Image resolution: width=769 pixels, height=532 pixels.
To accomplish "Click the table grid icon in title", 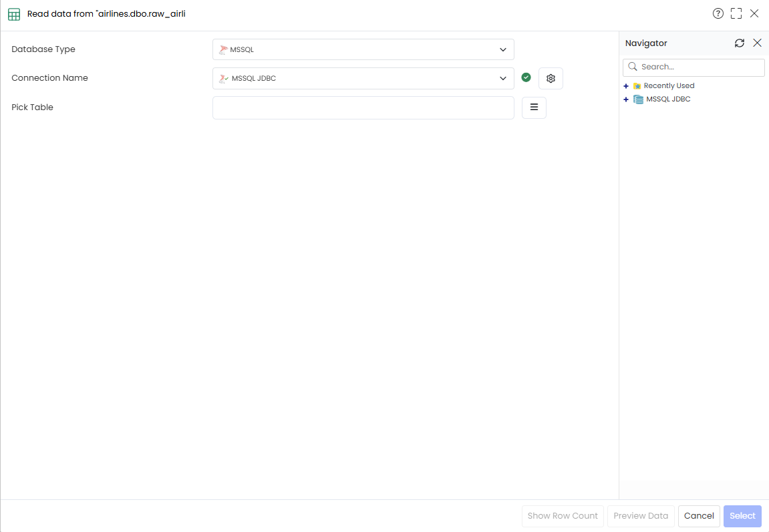I will pos(14,14).
